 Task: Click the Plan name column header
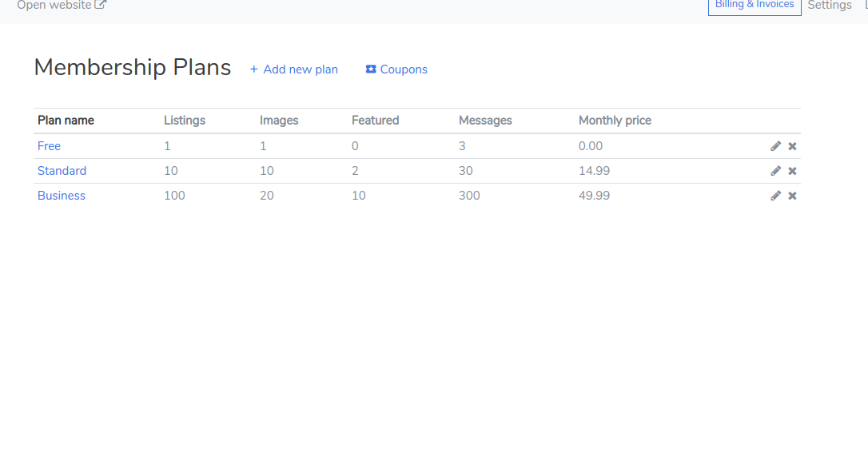(x=66, y=121)
